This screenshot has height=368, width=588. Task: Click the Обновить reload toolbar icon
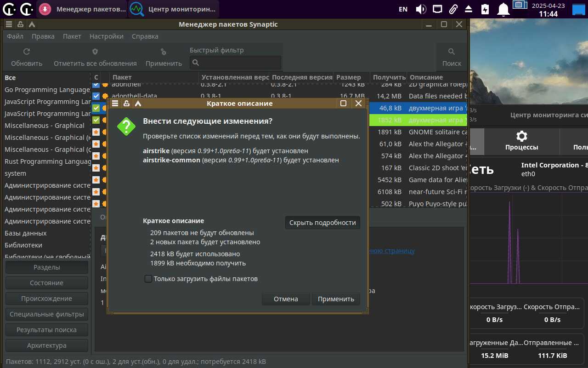coord(27,52)
